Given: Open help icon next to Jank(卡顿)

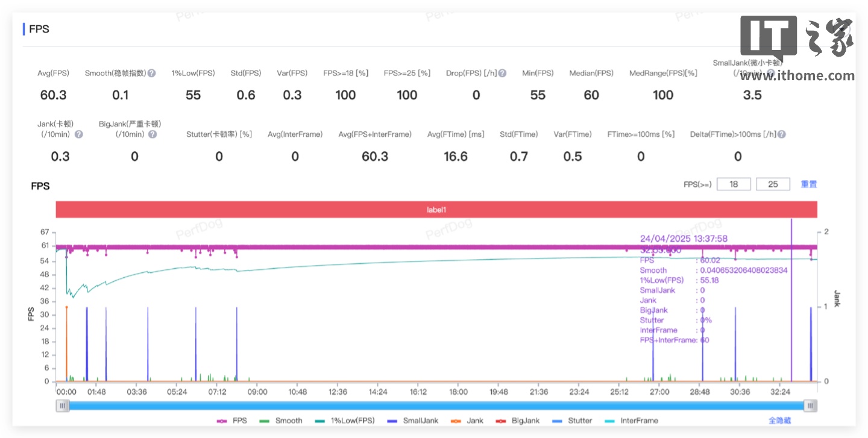Looking at the screenshot, I should tap(79, 134).
